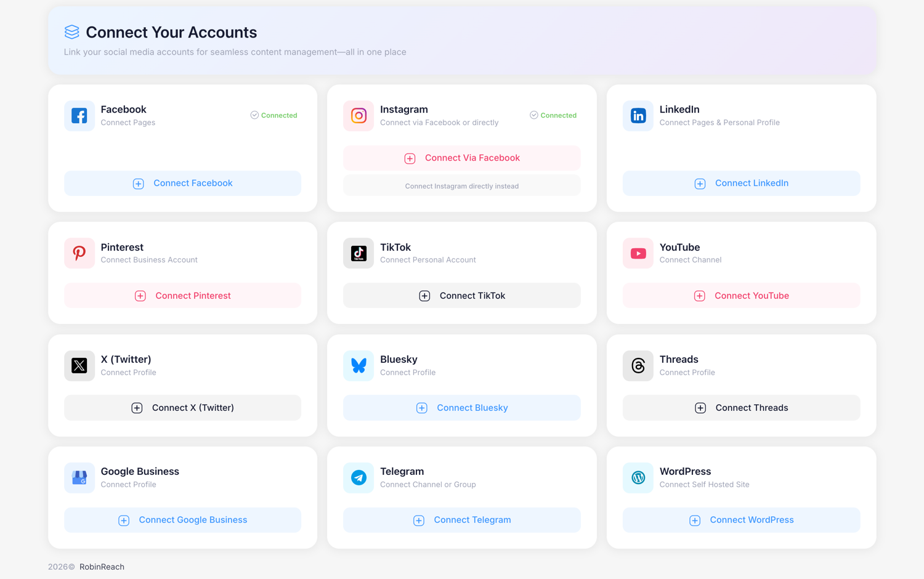Click "Connect Profile" under Google Business

(129, 485)
